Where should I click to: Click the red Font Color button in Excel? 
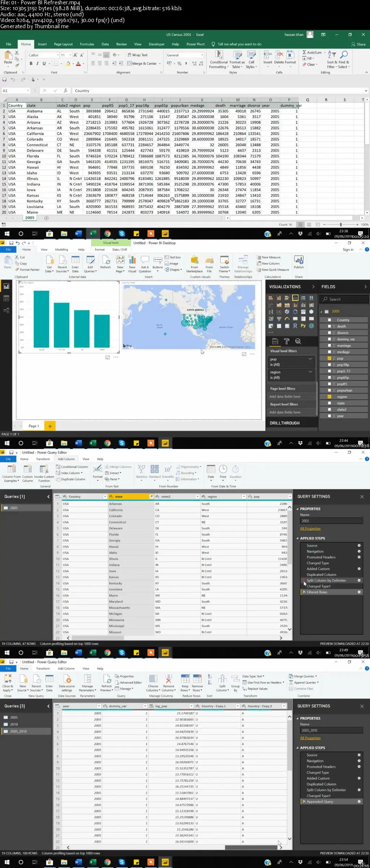click(x=78, y=64)
